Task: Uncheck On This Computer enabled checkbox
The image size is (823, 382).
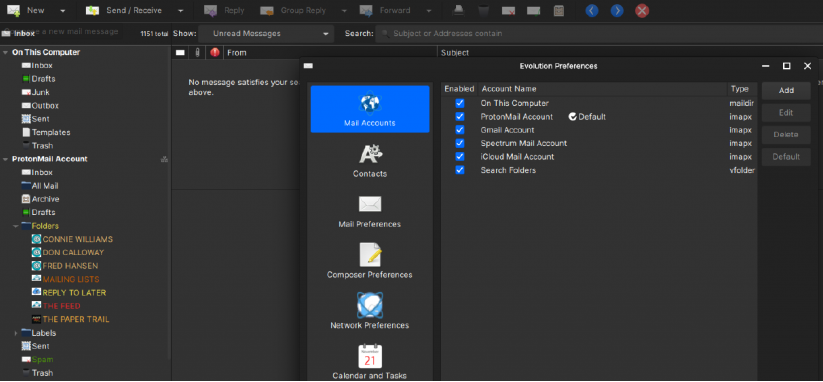Action: click(460, 103)
